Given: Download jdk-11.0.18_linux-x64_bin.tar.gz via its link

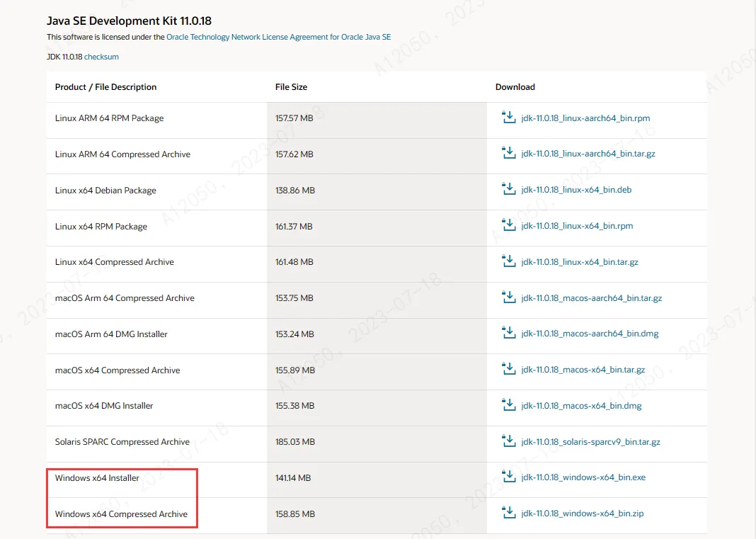Looking at the screenshot, I should click(x=580, y=262).
